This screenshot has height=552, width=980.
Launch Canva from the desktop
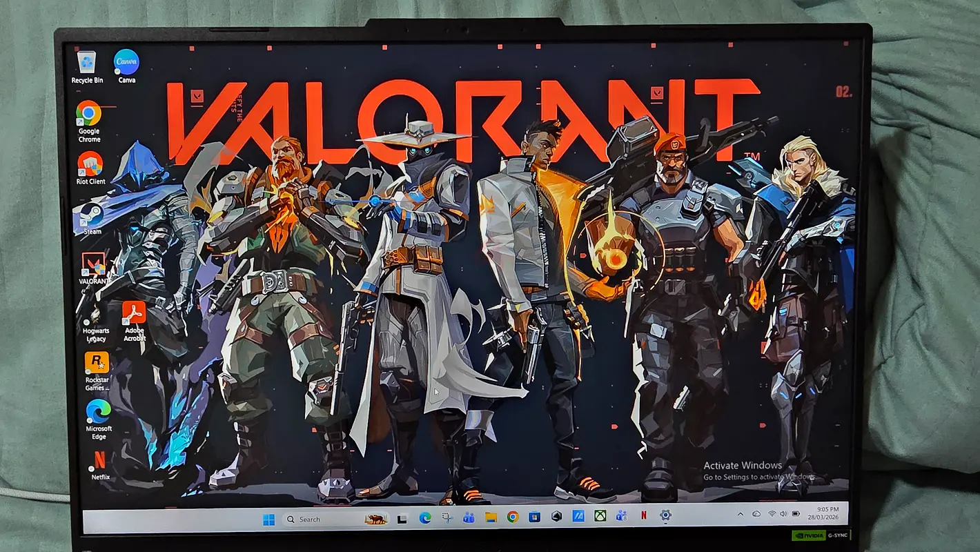(126, 63)
